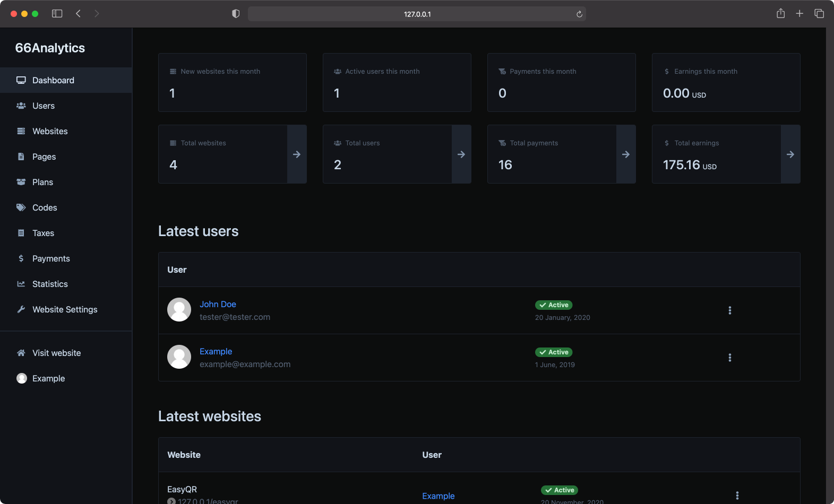Open a new tab with plus icon
834x504 pixels.
[799, 14]
